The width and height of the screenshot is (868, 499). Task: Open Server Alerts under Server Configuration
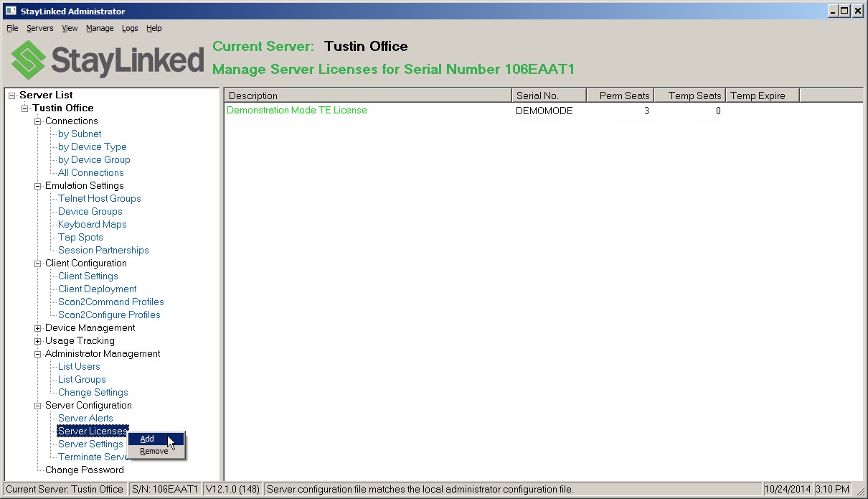coord(85,418)
